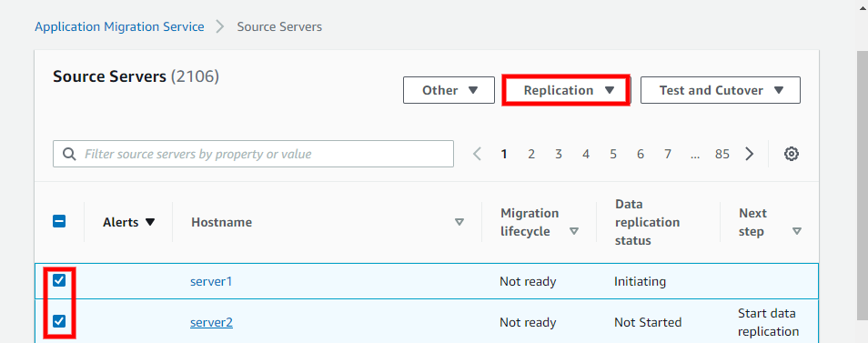
Task: Open the Other dropdown menu
Action: (x=449, y=90)
